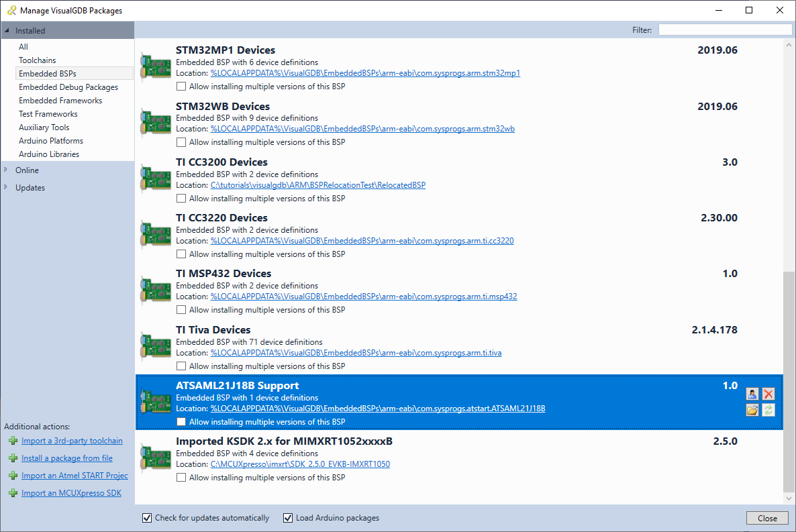Click the 2.30.00 version number
This screenshot has height=532, width=796.
(719, 218)
